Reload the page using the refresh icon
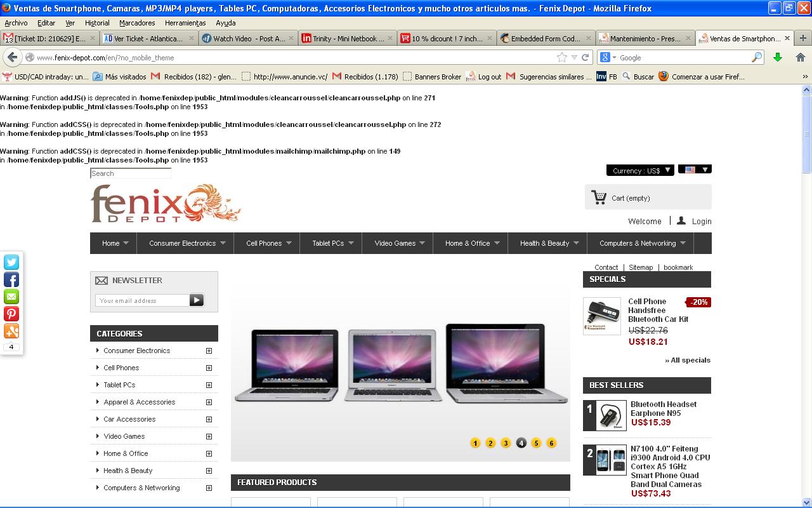This screenshot has height=508, width=812. (586, 57)
